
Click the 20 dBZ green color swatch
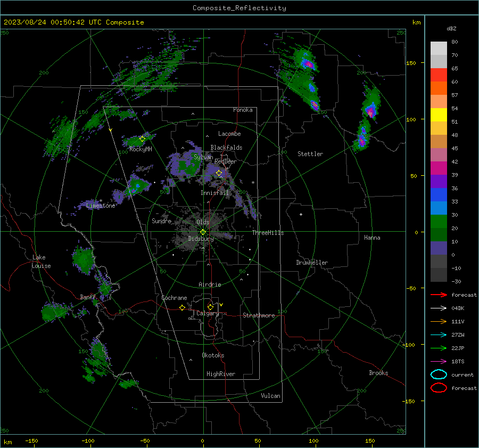coord(439,222)
